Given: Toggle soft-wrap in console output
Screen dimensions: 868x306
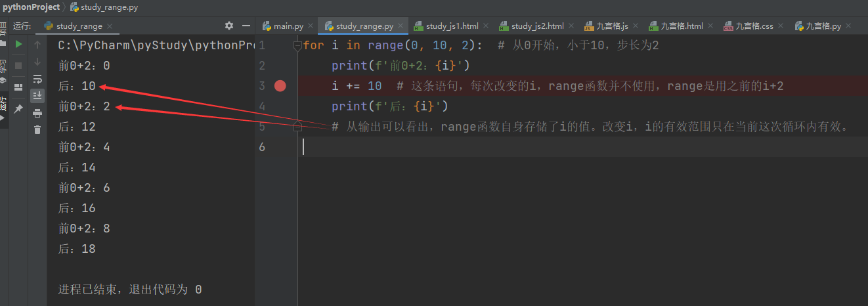Looking at the screenshot, I should coord(37,79).
